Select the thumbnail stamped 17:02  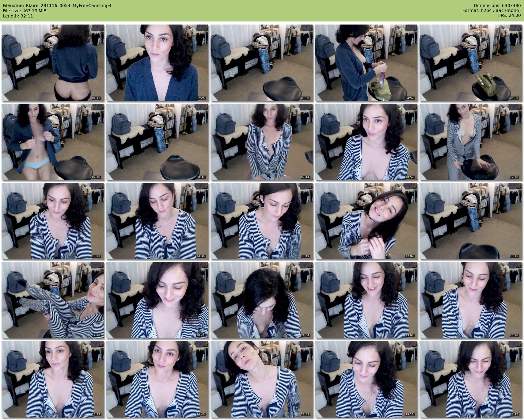[x=366, y=221]
